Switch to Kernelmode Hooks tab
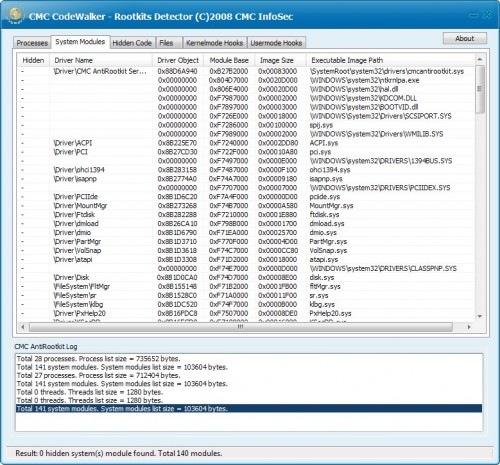Screen dimensions: 500x465 (x=214, y=43)
